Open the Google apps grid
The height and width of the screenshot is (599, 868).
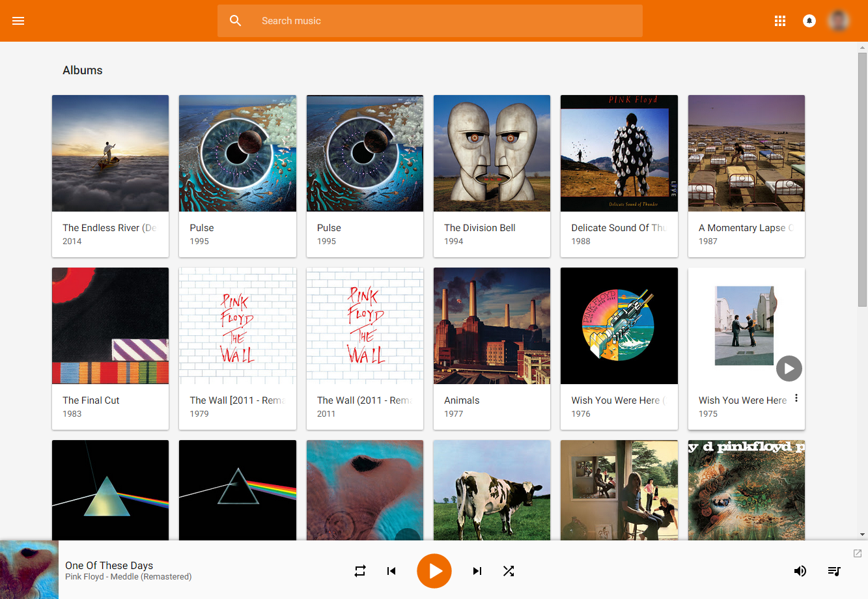point(780,21)
